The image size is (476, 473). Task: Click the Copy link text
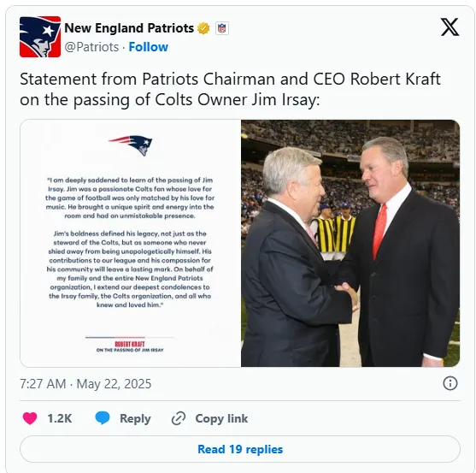coord(221,418)
